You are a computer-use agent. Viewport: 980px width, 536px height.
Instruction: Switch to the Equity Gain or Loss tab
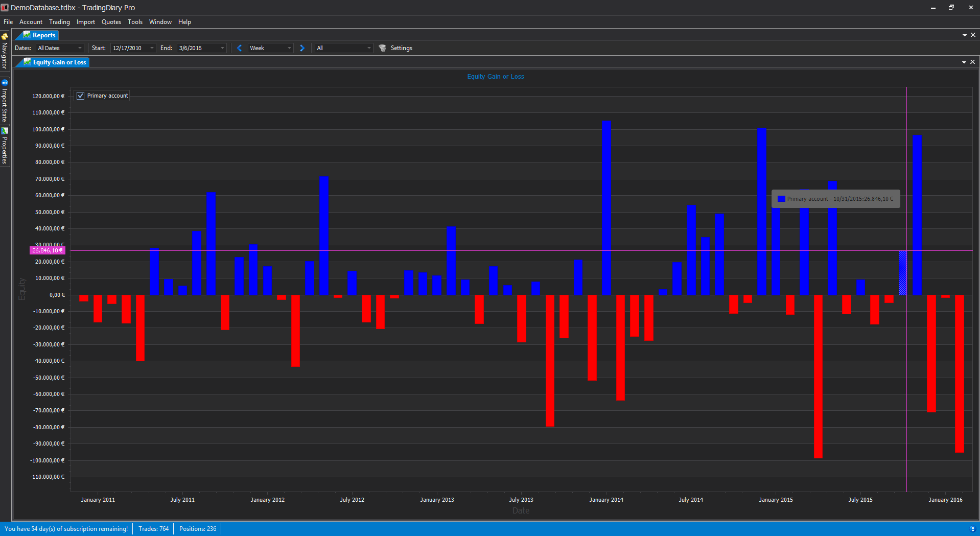(59, 62)
